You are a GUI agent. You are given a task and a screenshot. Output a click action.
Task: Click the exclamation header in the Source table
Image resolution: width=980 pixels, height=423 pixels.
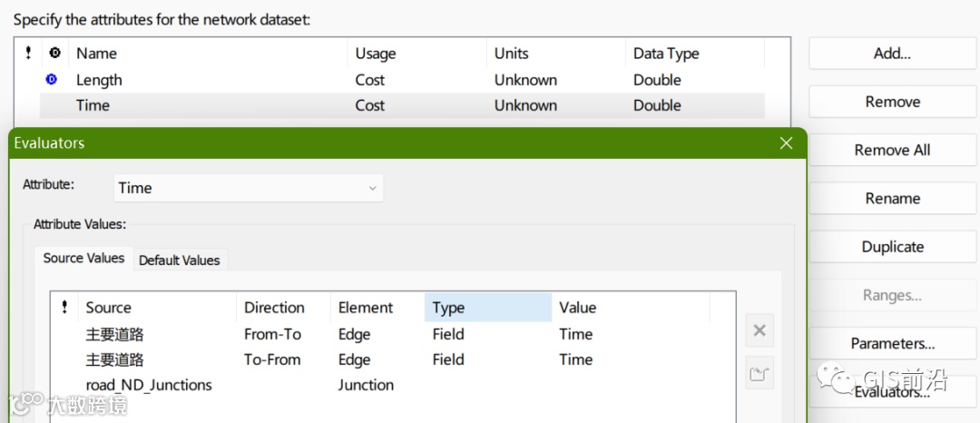point(64,308)
